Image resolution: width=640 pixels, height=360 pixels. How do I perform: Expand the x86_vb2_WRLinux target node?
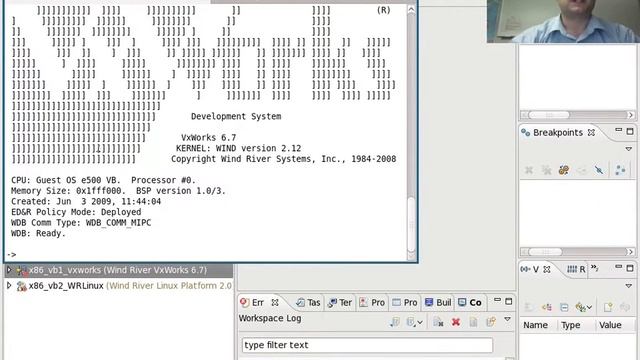pos(9,285)
